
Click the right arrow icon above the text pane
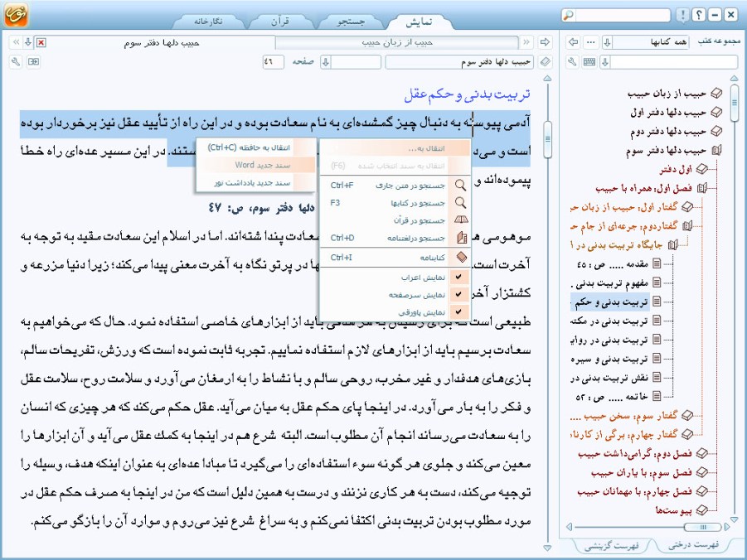545,42
